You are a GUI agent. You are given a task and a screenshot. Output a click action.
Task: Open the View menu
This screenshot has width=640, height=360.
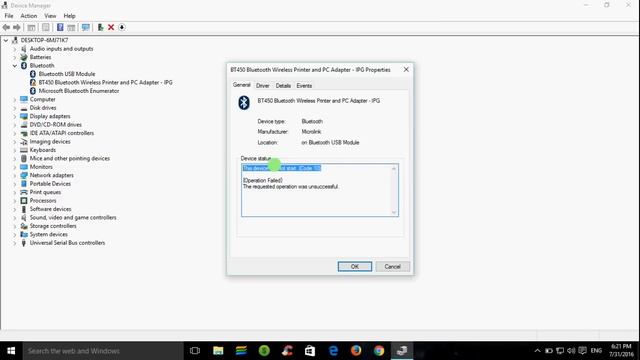pyautogui.click(x=50, y=16)
